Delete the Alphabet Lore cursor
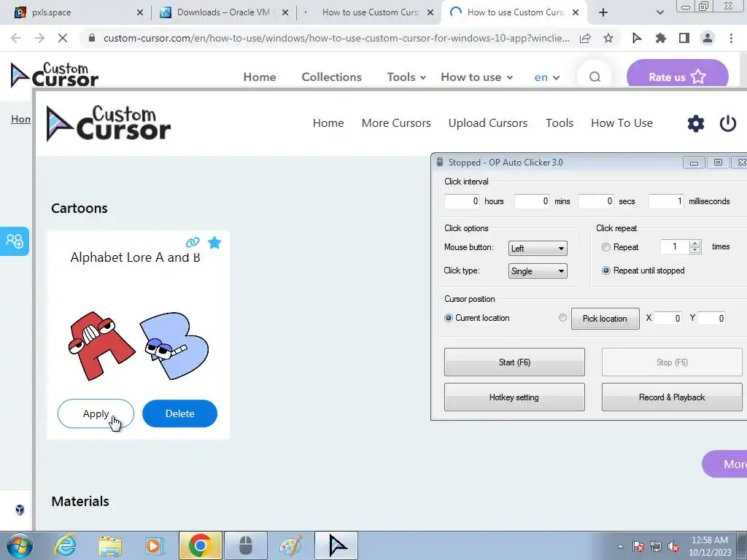This screenshot has width=747, height=560. coord(179,413)
